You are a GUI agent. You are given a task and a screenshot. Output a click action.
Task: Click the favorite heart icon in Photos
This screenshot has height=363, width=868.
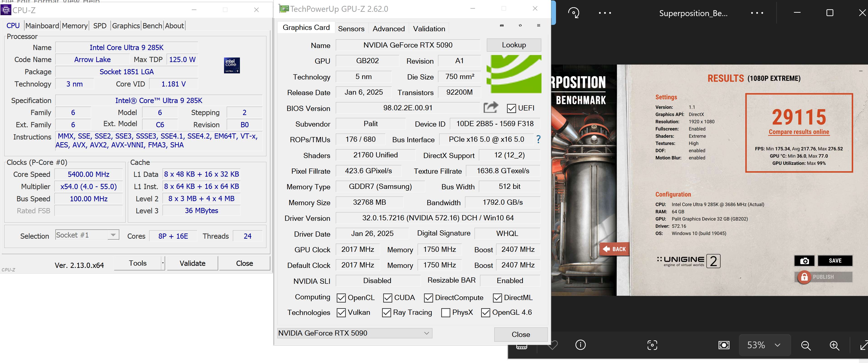553,345
